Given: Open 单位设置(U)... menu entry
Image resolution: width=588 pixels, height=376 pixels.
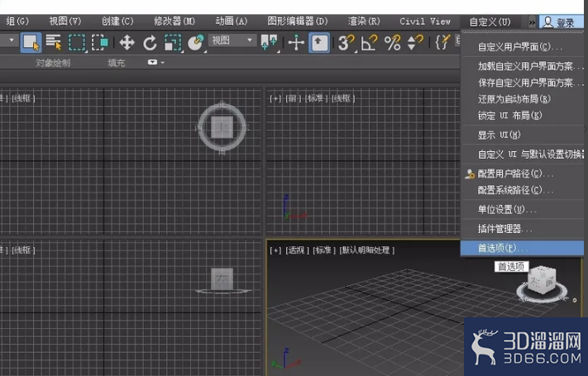Looking at the screenshot, I should point(522,210).
